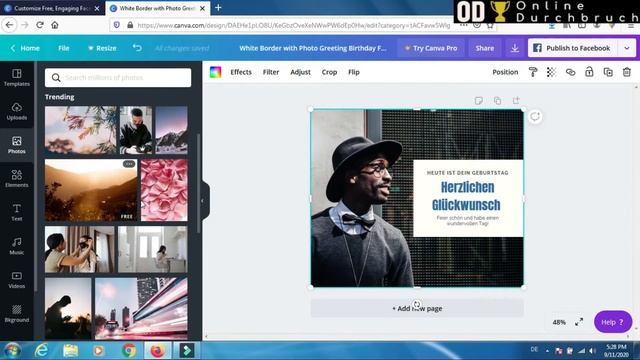Click the three-dots on sunset photo
640x360 pixels.
[x=129, y=164]
